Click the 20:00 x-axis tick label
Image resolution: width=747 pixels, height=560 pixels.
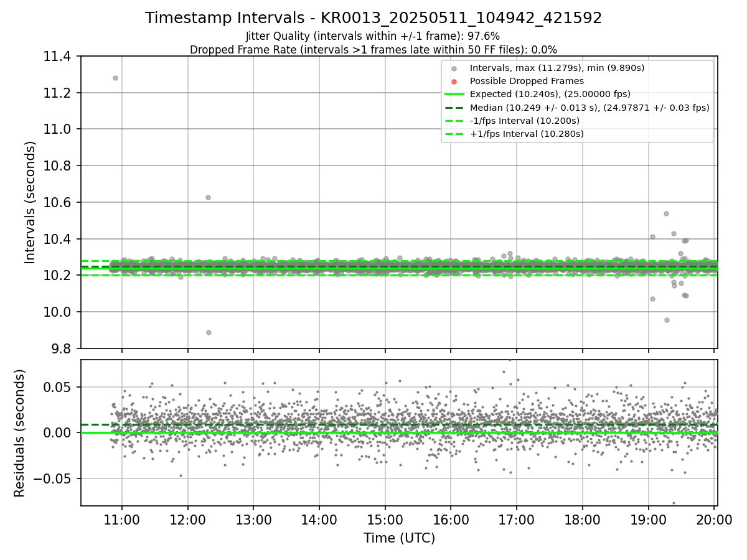(714, 520)
